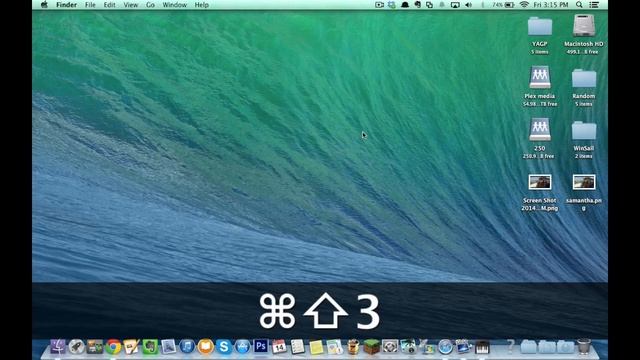
Task: Open the File menu
Action: (90, 5)
